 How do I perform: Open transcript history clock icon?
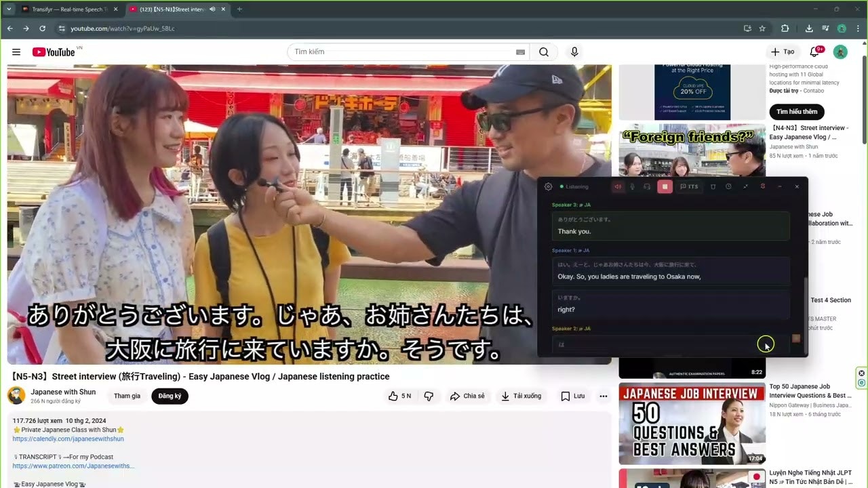[x=729, y=186]
